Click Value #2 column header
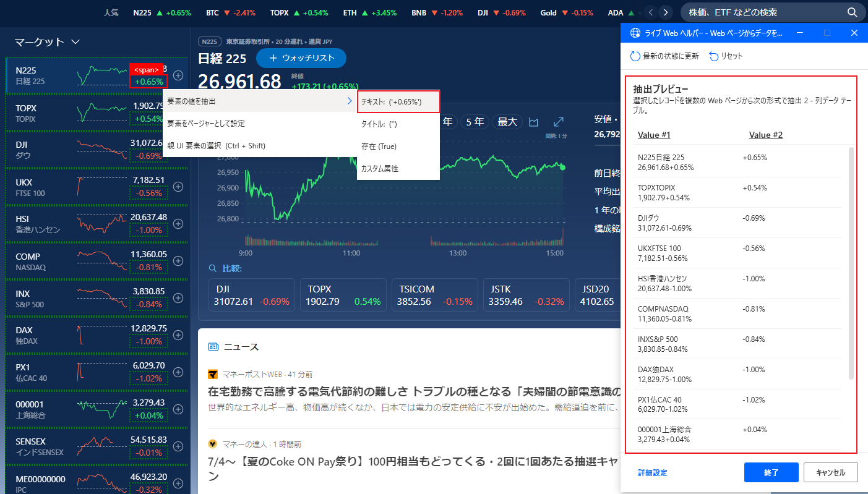868x494 pixels. pos(766,135)
